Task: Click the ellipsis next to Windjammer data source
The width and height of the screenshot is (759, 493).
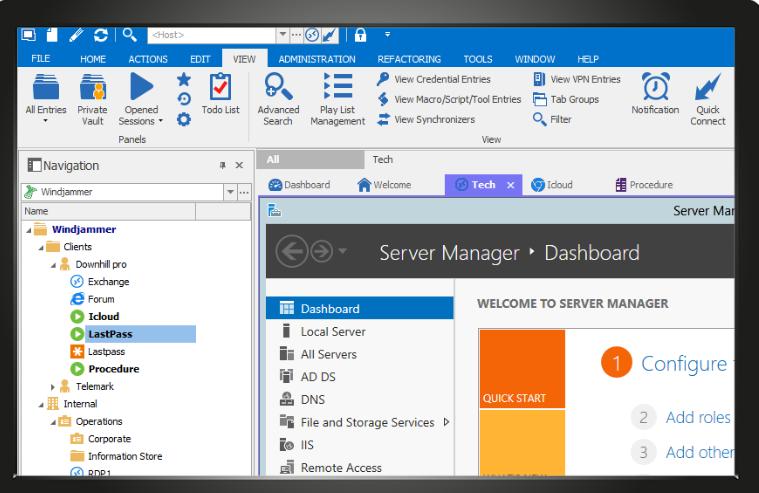Action: [x=244, y=192]
